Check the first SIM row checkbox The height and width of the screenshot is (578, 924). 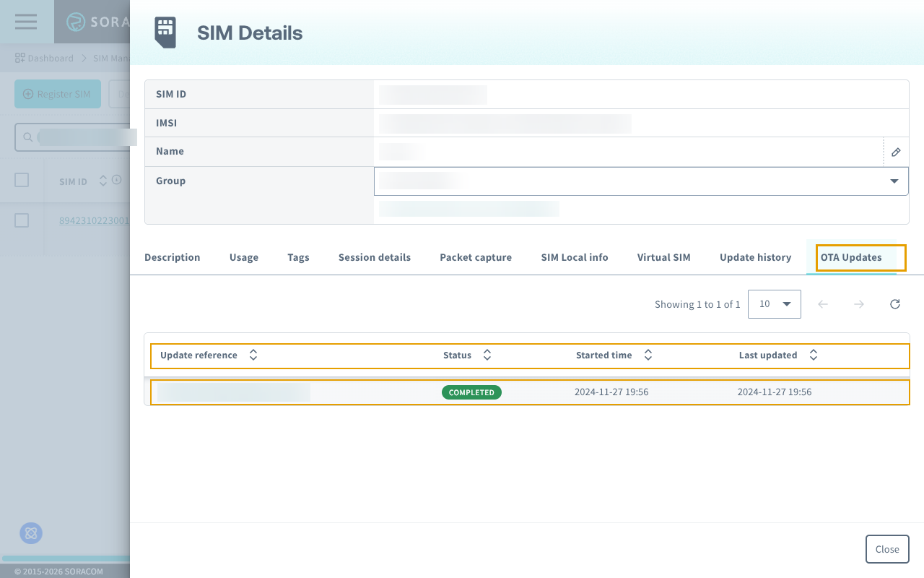coord(22,220)
